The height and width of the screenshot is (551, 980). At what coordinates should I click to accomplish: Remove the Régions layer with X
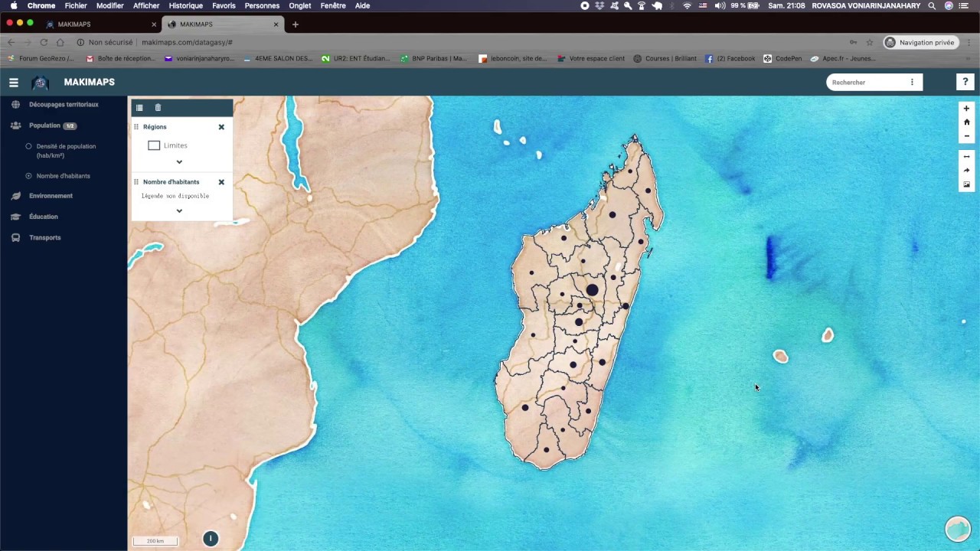[x=221, y=127]
